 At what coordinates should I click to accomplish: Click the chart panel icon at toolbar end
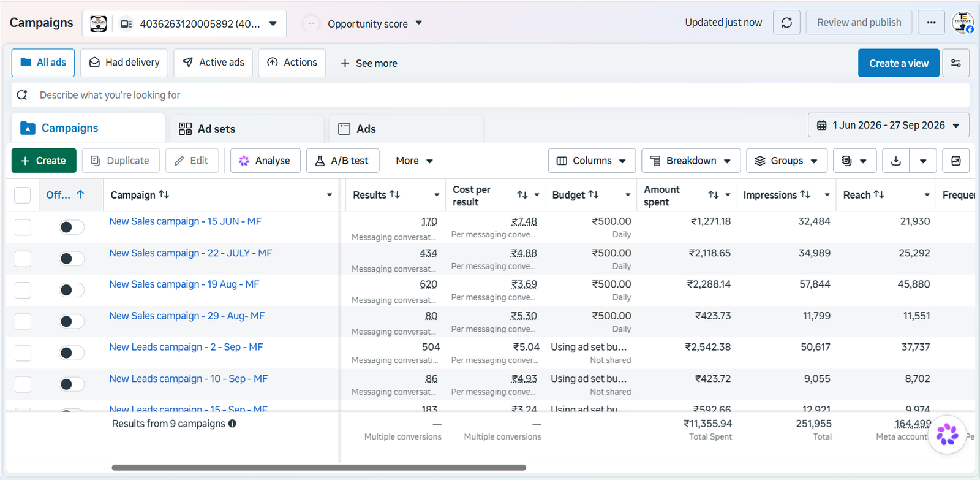coord(956,161)
